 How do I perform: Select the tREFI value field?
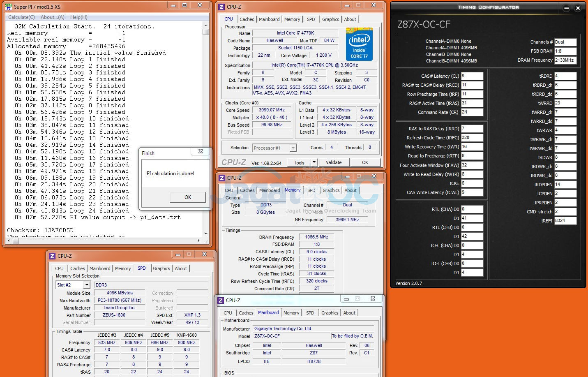[x=565, y=221]
